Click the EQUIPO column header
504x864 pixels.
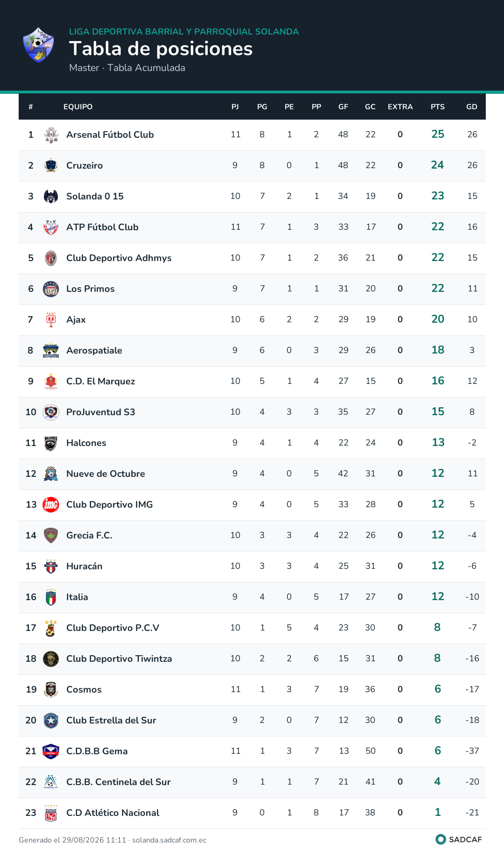point(78,107)
